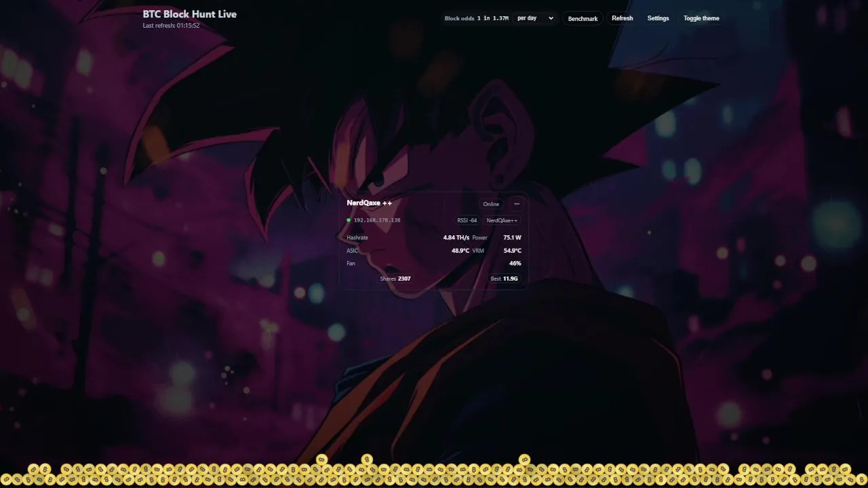Click the Benchmark button
Image resolution: width=868 pixels, height=488 pixels.
click(x=583, y=18)
